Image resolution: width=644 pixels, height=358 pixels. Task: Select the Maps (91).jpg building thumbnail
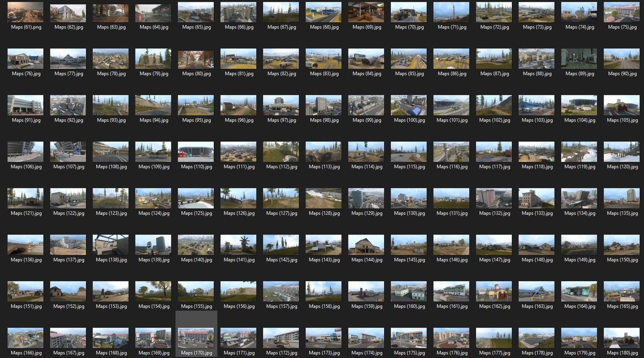pyautogui.click(x=26, y=105)
